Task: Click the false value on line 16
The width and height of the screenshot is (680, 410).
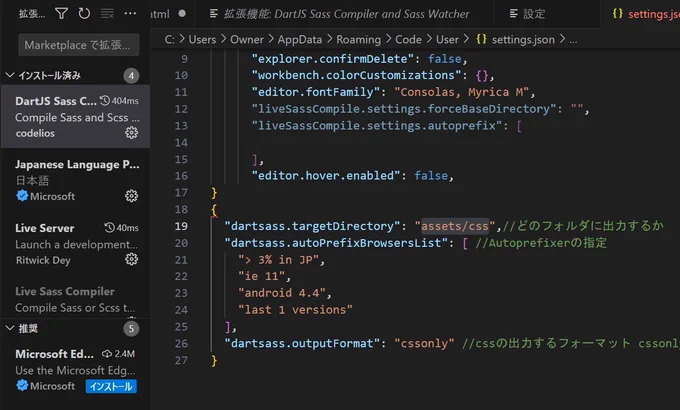Action: [431, 176]
